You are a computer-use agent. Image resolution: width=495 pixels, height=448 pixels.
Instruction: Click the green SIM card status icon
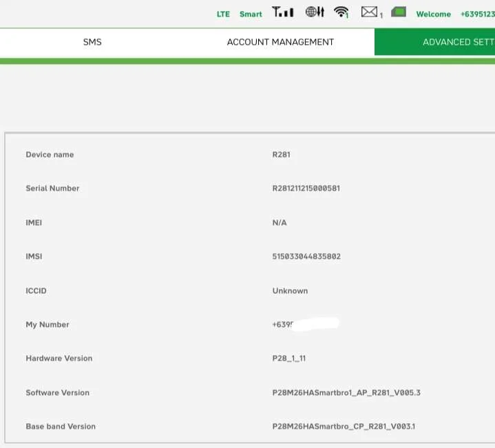pyautogui.click(x=399, y=12)
